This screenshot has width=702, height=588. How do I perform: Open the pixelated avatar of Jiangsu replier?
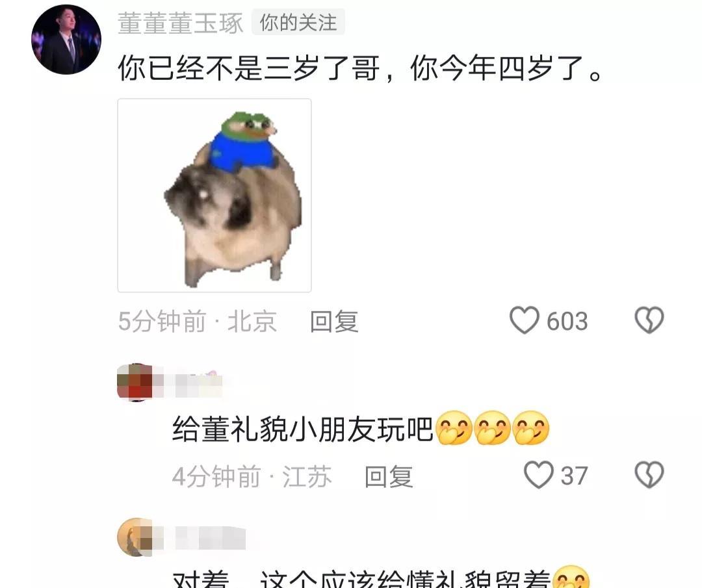[x=135, y=383]
